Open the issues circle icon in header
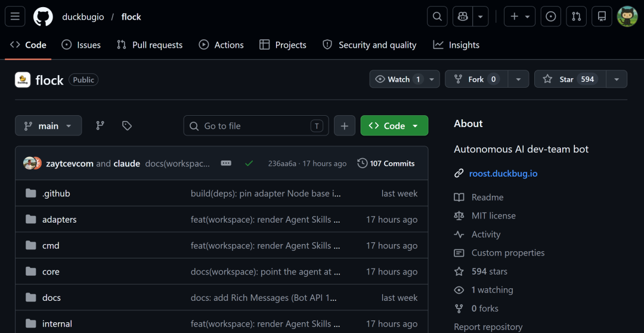This screenshot has width=644, height=333. [551, 17]
